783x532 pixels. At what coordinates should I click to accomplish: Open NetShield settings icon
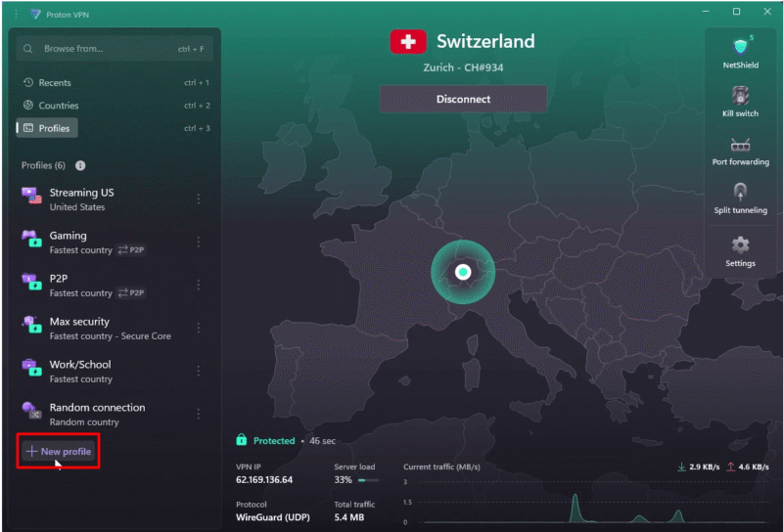740,47
